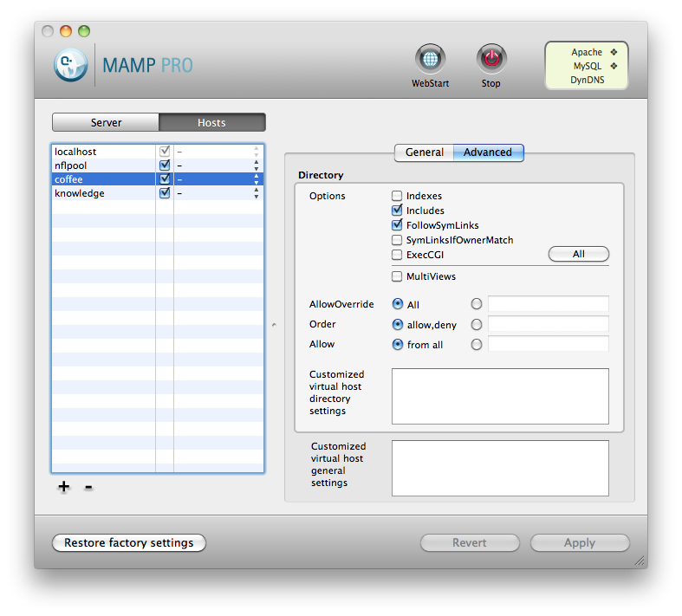Click the window resize grip corner

[640, 561]
